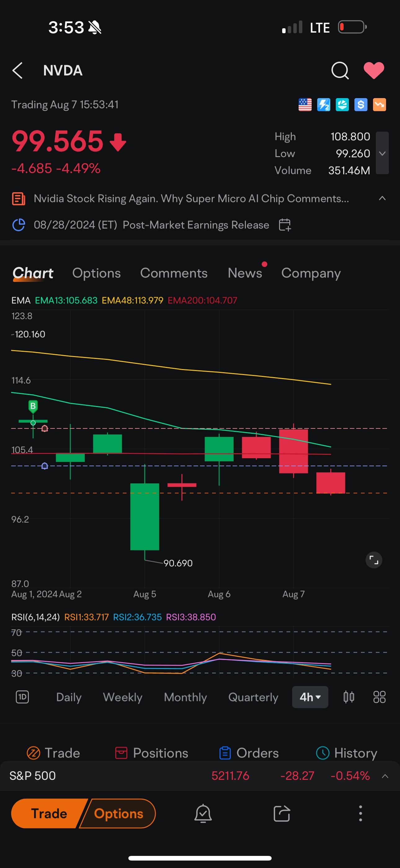Expand chart to fullscreen
Image resolution: width=400 pixels, height=868 pixels.
click(374, 560)
